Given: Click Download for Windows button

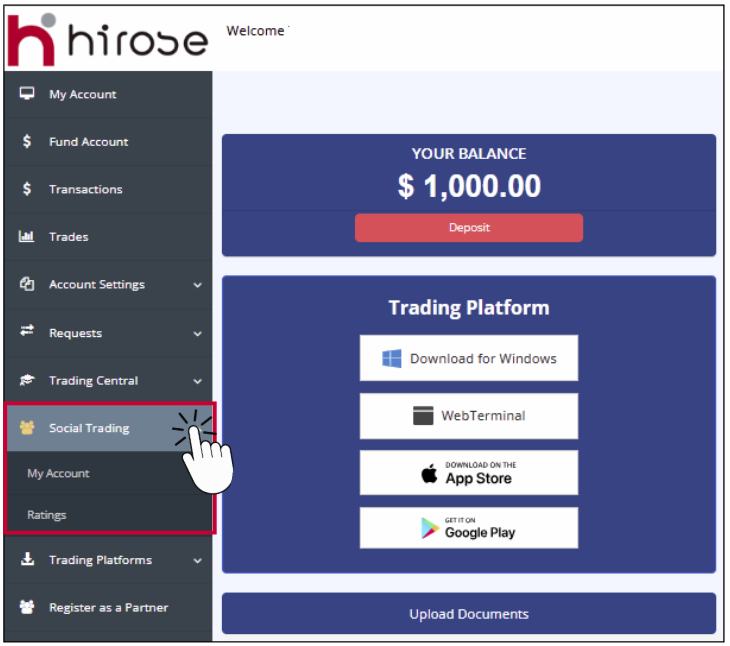Looking at the screenshot, I should tap(469, 358).
